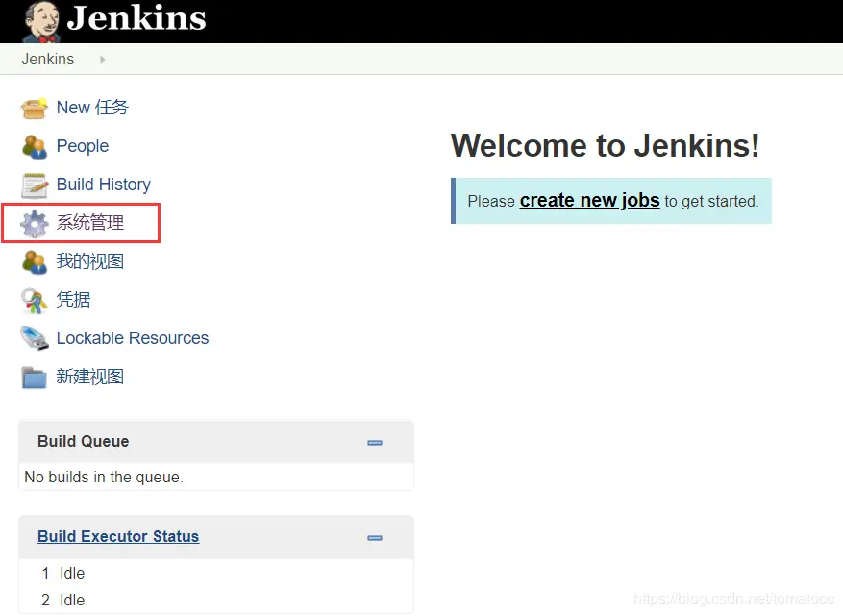Open the Lockable Resources link
This screenshot has height=616, width=843.
[x=133, y=338]
